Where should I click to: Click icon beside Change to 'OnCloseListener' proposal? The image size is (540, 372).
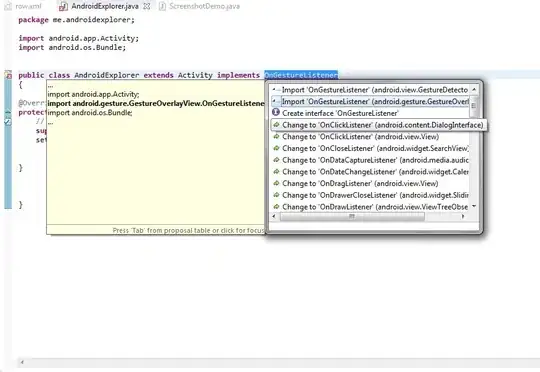tap(276, 148)
